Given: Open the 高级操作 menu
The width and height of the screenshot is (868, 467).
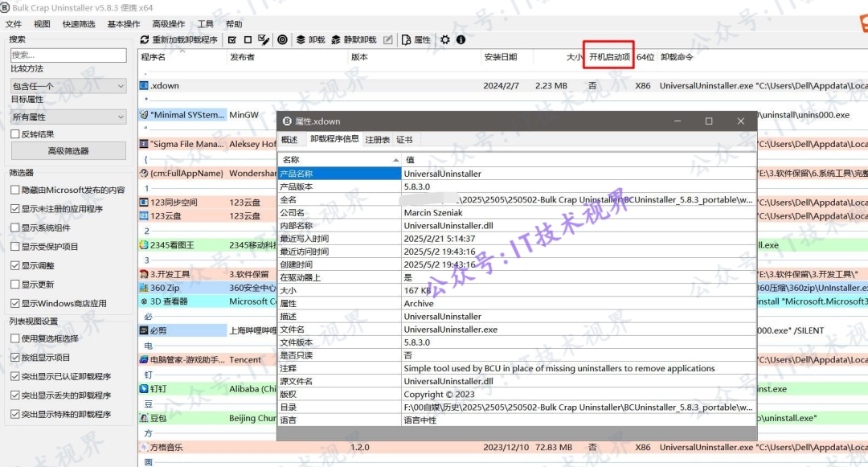Looking at the screenshot, I should click(x=168, y=24).
